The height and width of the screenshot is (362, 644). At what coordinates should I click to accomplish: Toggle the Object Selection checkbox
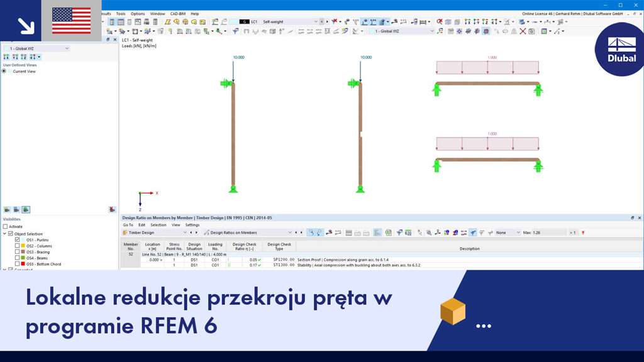tap(11, 234)
